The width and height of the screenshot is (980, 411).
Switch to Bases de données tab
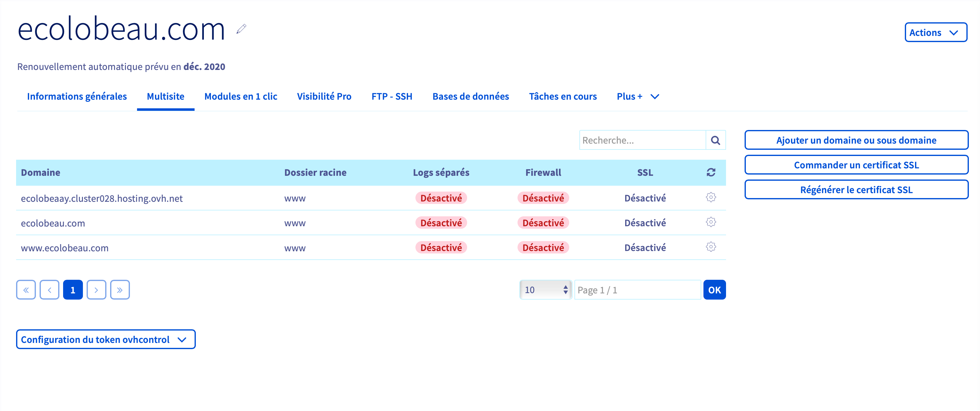click(471, 96)
